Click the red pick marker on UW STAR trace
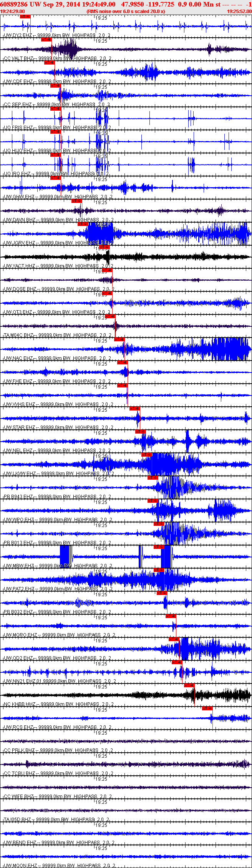The image size is (252, 868). coord(135,409)
